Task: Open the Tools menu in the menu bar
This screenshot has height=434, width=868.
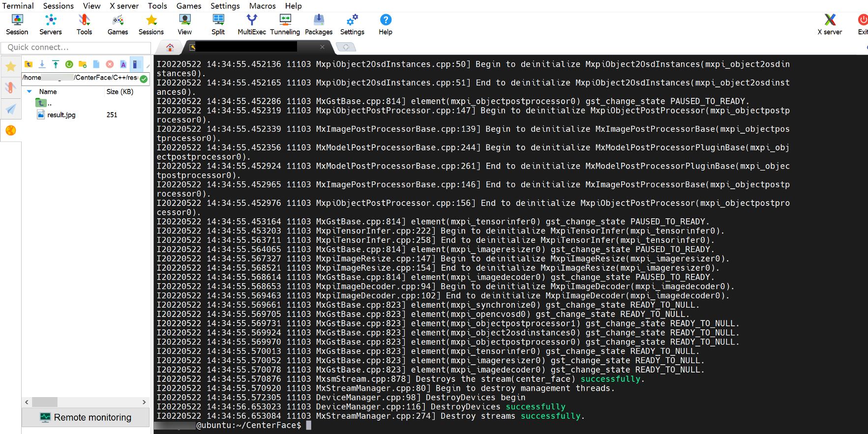Action: 157,6
